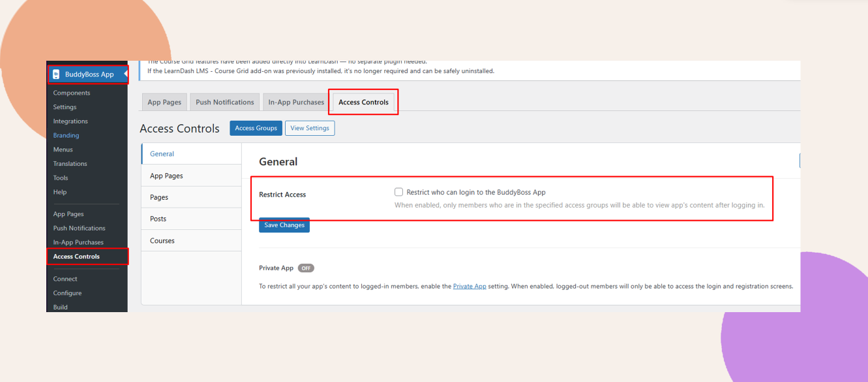Select Access Controls in the sidebar

[76, 257]
